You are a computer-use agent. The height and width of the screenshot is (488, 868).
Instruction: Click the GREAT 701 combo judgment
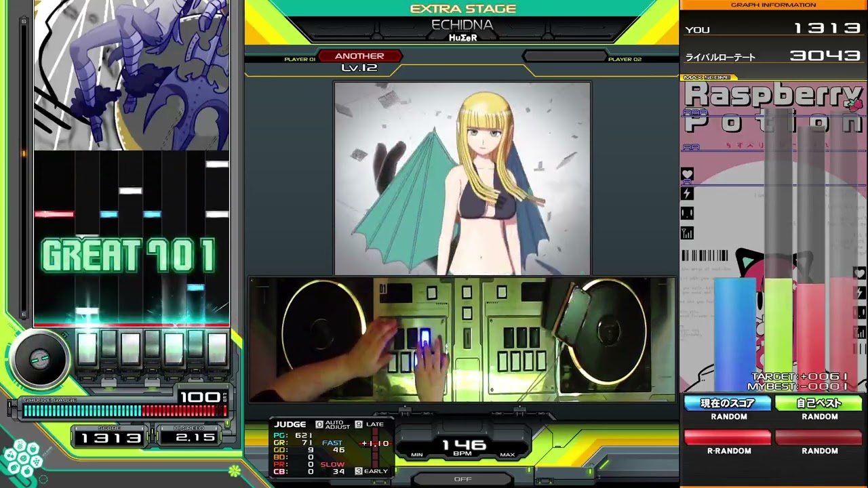128,256
